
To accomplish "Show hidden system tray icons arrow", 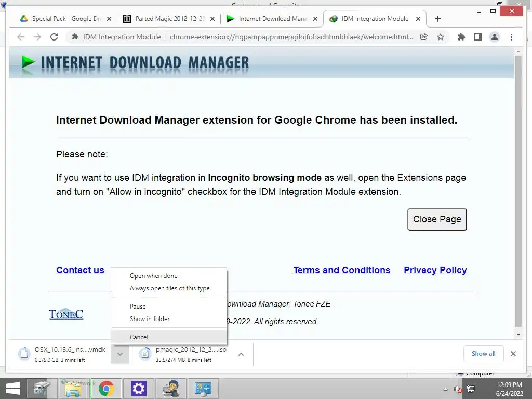I will 445,390.
